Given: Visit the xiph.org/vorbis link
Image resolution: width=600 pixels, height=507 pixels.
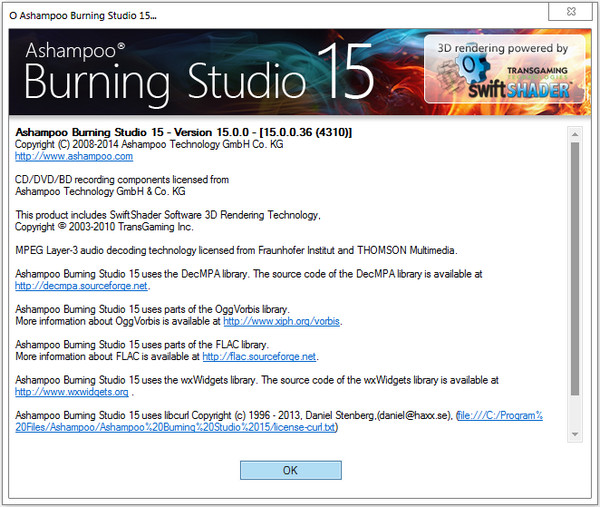Looking at the screenshot, I should [x=282, y=321].
